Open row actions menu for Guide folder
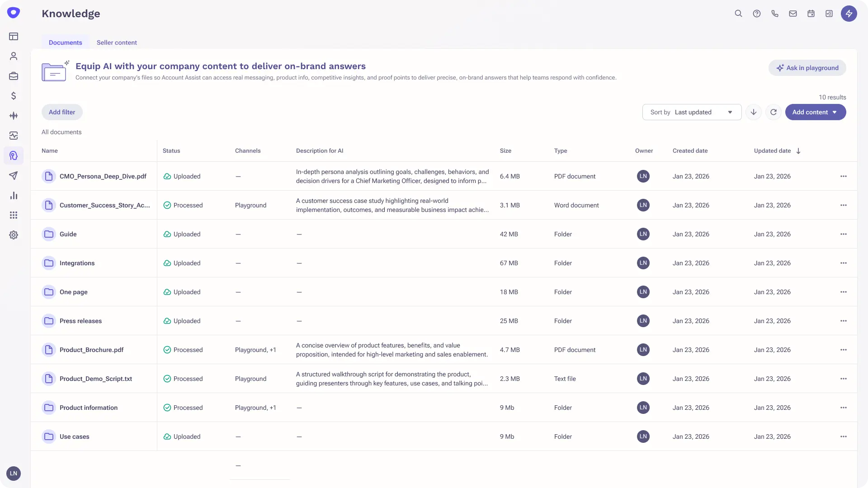 [844, 234]
